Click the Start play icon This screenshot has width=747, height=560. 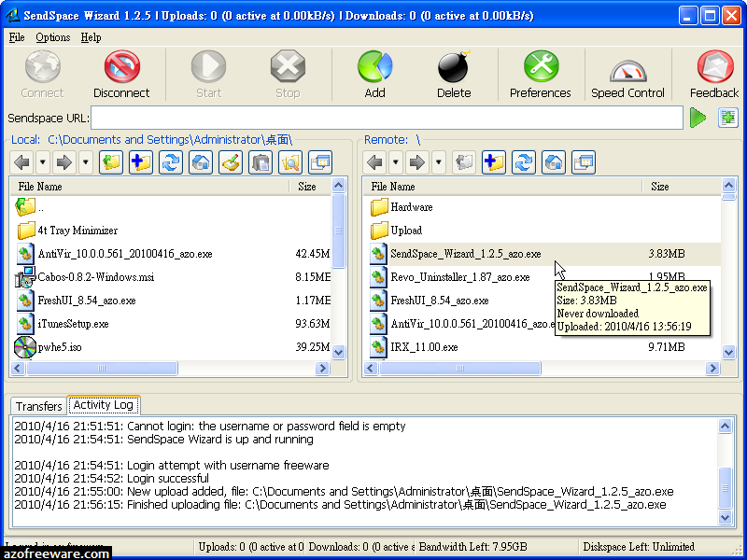[208, 67]
